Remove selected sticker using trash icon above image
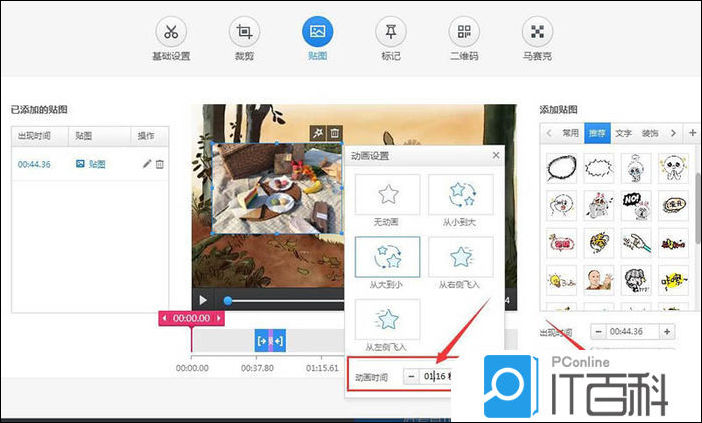Image resolution: width=702 pixels, height=423 pixels. 334,133
